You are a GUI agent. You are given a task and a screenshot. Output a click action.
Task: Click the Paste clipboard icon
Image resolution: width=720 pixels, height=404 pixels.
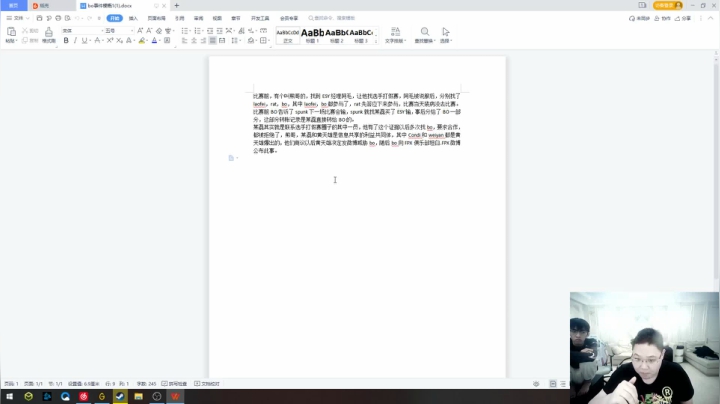point(11,32)
